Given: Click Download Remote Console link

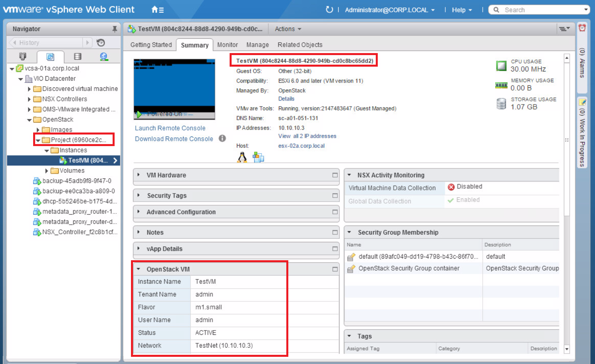Looking at the screenshot, I should tap(174, 139).
